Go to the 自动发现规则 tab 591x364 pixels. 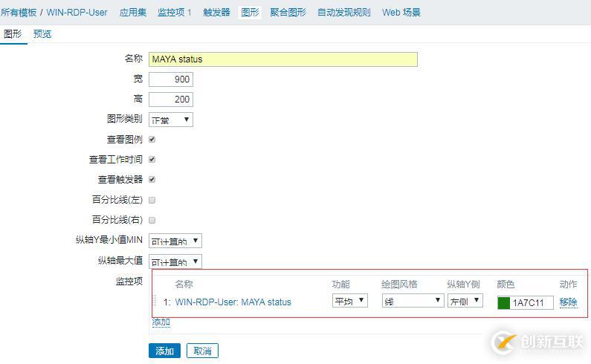343,13
